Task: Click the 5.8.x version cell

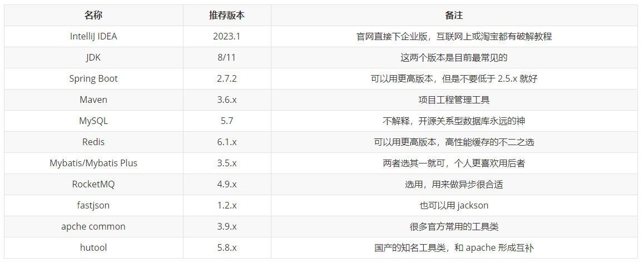Action: [227, 248]
